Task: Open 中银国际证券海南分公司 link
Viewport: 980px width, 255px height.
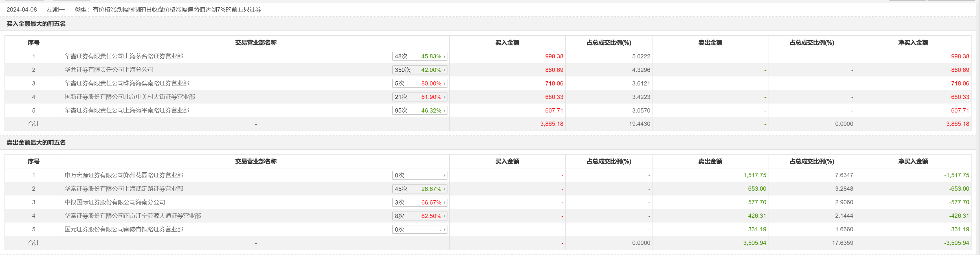Action: point(115,202)
